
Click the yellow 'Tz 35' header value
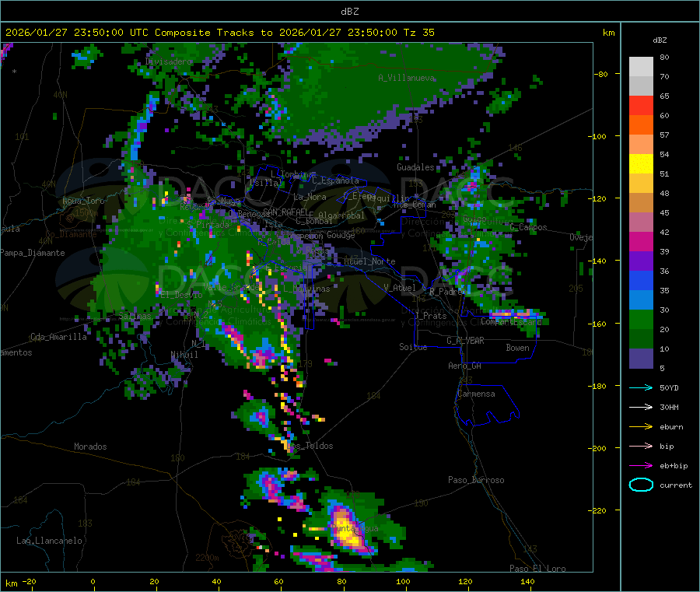pos(418,33)
